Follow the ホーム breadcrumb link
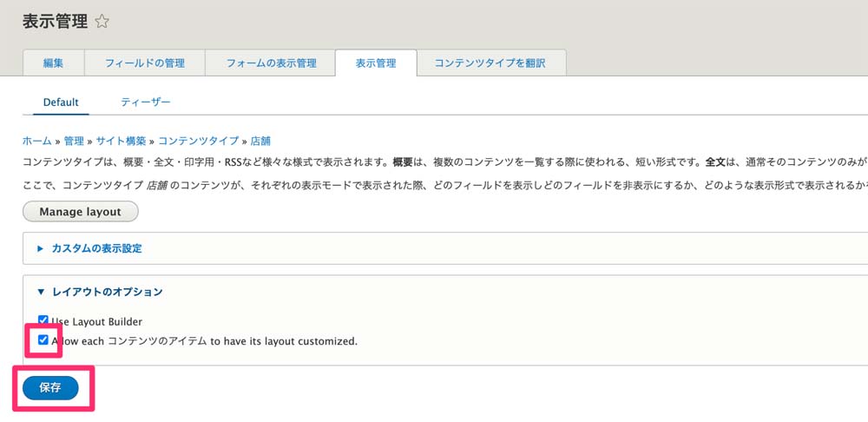The height and width of the screenshot is (422, 868). point(36,141)
